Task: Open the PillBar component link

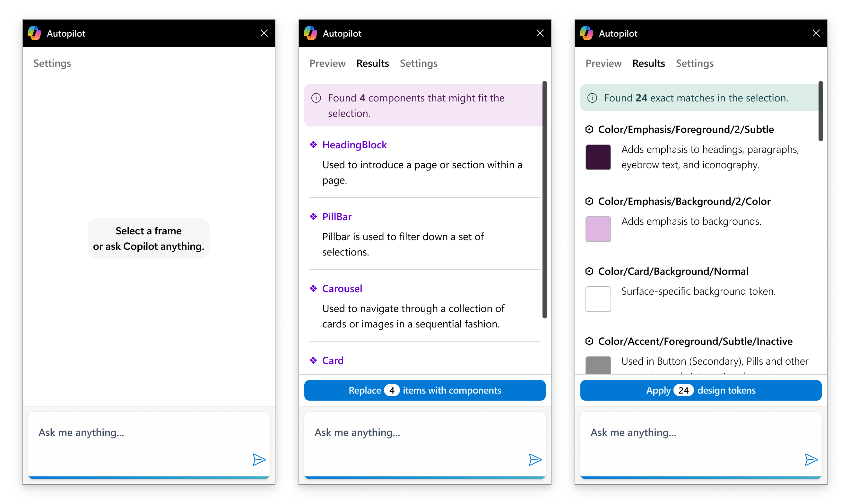Action: [x=337, y=217]
